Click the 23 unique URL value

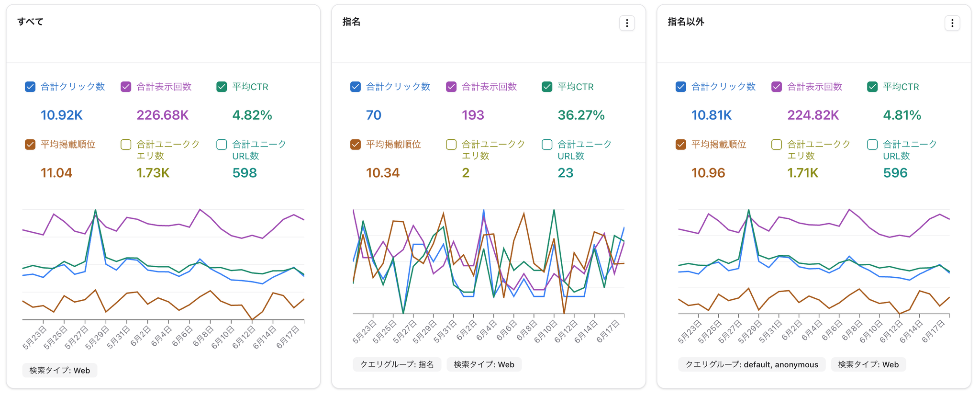pyautogui.click(x=566, y=173)
